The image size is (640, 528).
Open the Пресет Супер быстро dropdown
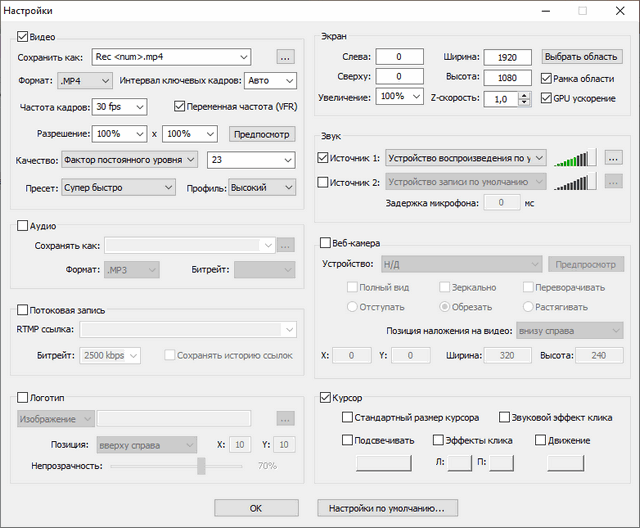[x=118, y=188]
